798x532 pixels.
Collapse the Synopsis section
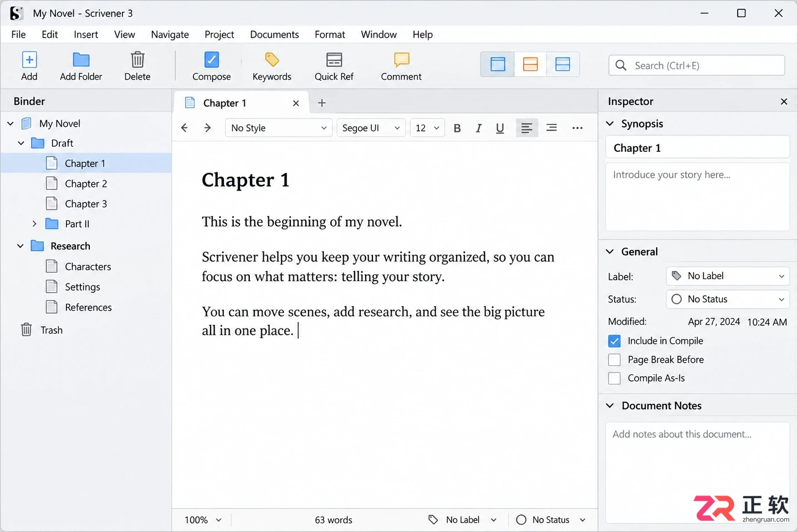point(610,124)
